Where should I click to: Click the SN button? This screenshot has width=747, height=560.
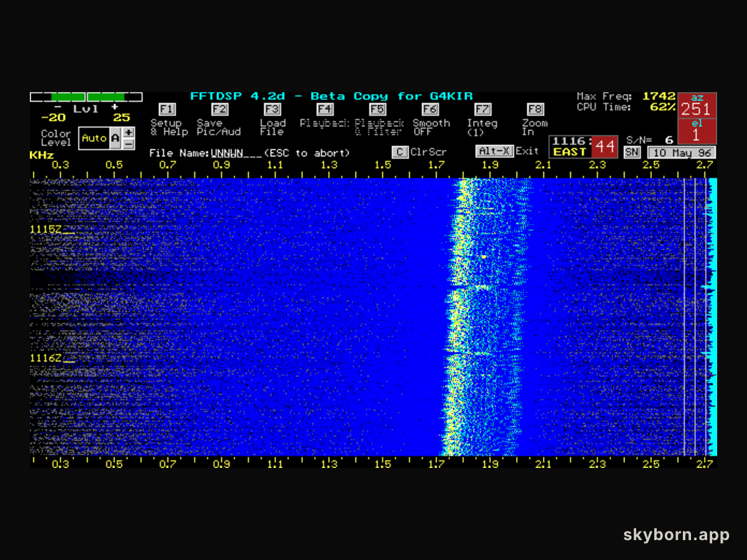point(632,152)
